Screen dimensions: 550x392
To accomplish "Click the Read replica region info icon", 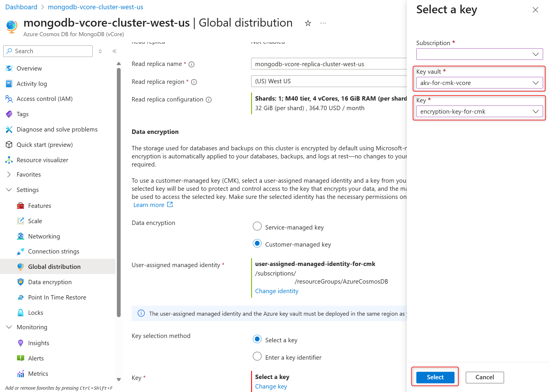I will (194, 82).
